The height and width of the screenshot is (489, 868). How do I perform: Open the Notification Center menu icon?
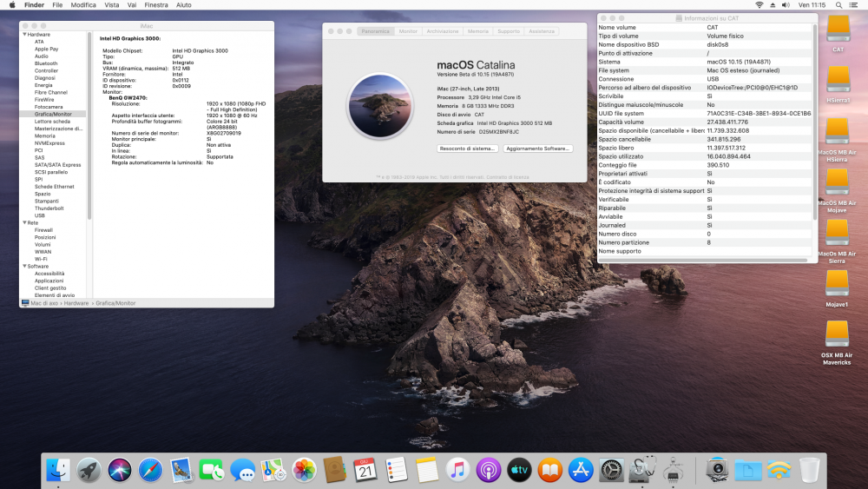(x=853, y=5)
